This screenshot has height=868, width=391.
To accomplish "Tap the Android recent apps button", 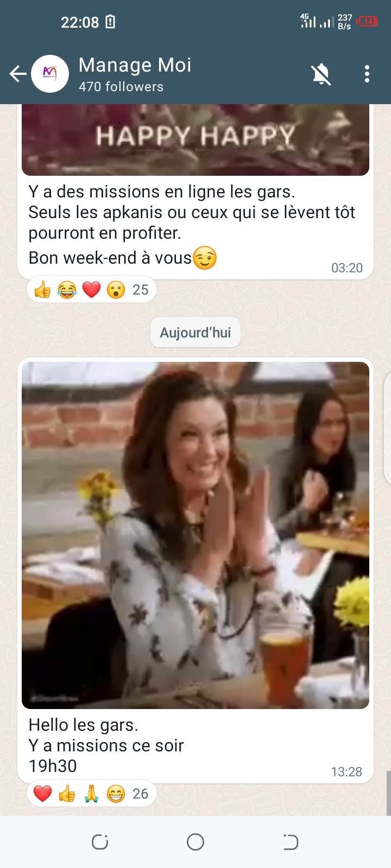I will pyautogui.click(x=100, y=842).
